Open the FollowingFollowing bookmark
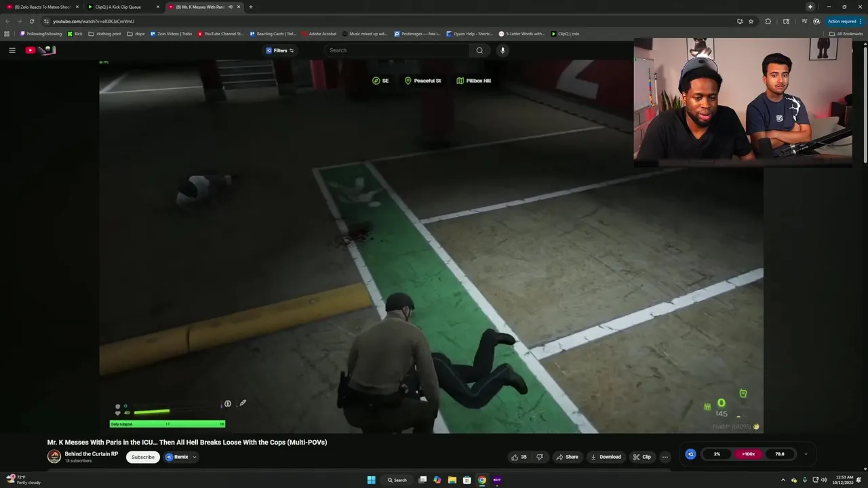The height and width of the screenshot is (488, 868). (41, 33)
